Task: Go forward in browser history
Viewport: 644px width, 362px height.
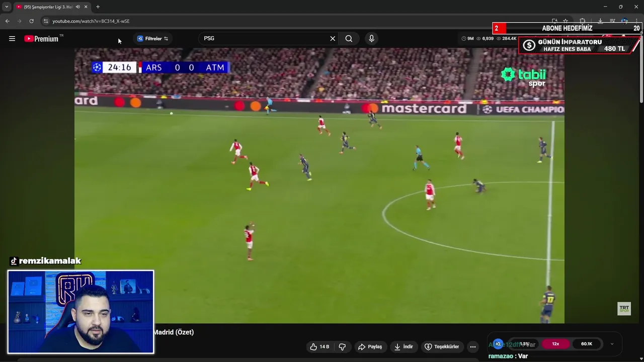Action: click(19, 21)
